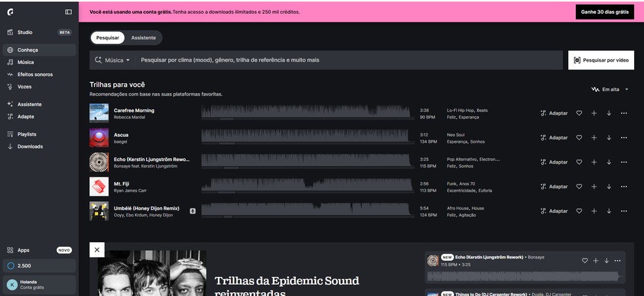Download Carefree Morning arrow icon

click(609, 113)
